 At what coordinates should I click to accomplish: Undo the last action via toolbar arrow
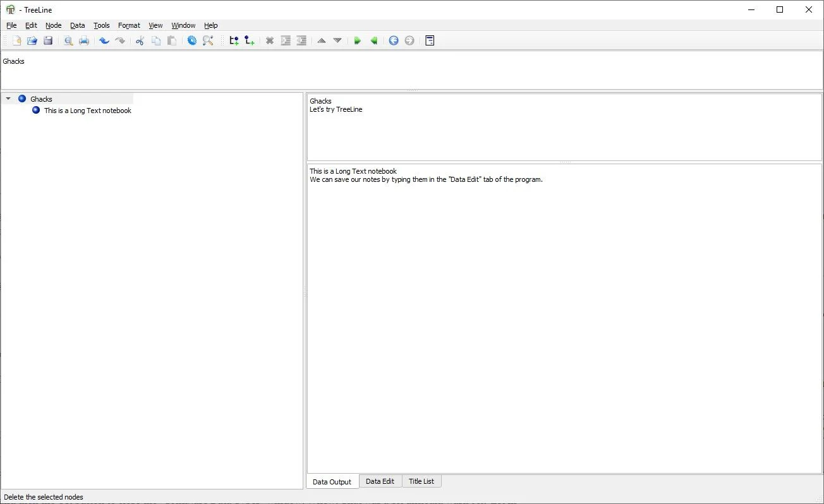(x=104, y=40)
